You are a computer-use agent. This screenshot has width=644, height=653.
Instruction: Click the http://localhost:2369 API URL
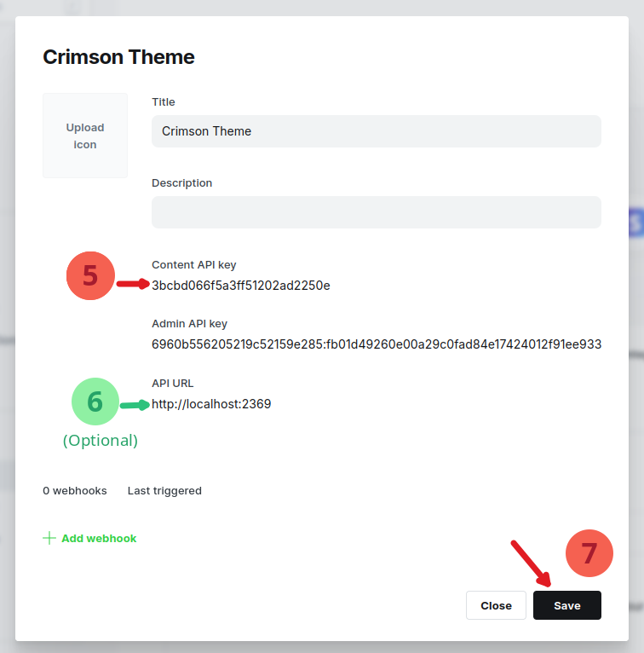point(211,404)
